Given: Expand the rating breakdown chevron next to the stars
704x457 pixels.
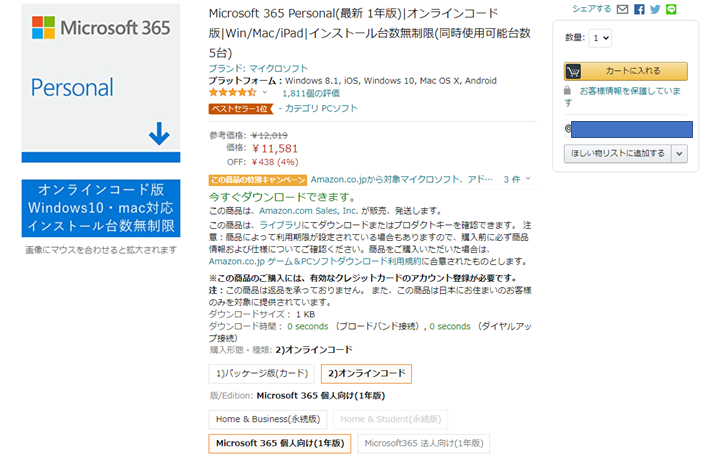Looking at the screenshot, I should pos(265,92).
